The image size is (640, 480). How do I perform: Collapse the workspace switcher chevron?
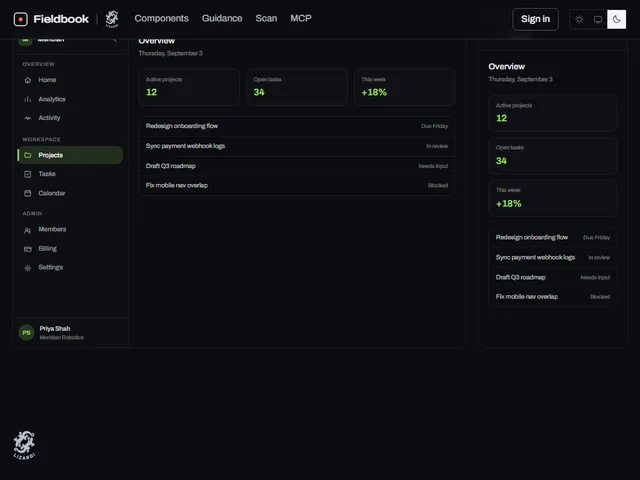point(115,40)
